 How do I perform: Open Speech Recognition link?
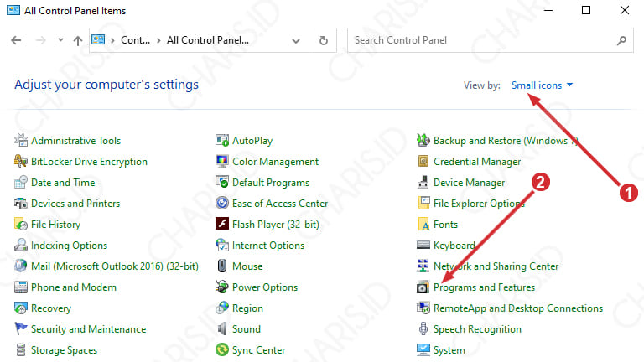(x=477, y=329)
